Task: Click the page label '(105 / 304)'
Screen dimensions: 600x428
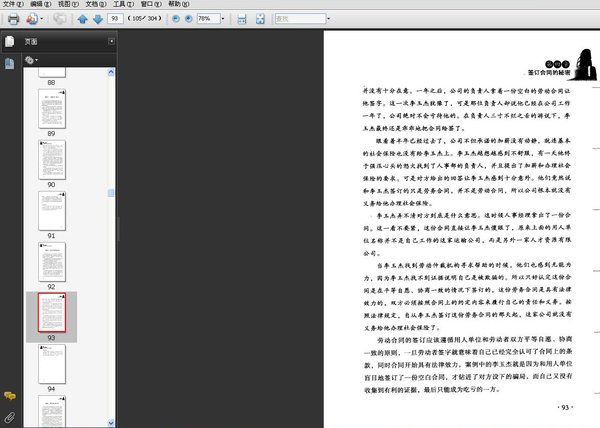Action: click(x=144, y=18)
